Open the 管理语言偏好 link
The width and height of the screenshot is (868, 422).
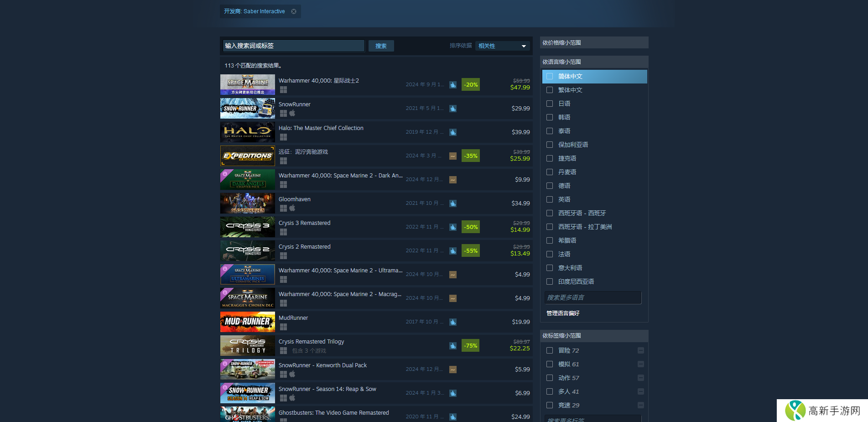[x=563, y=313]
